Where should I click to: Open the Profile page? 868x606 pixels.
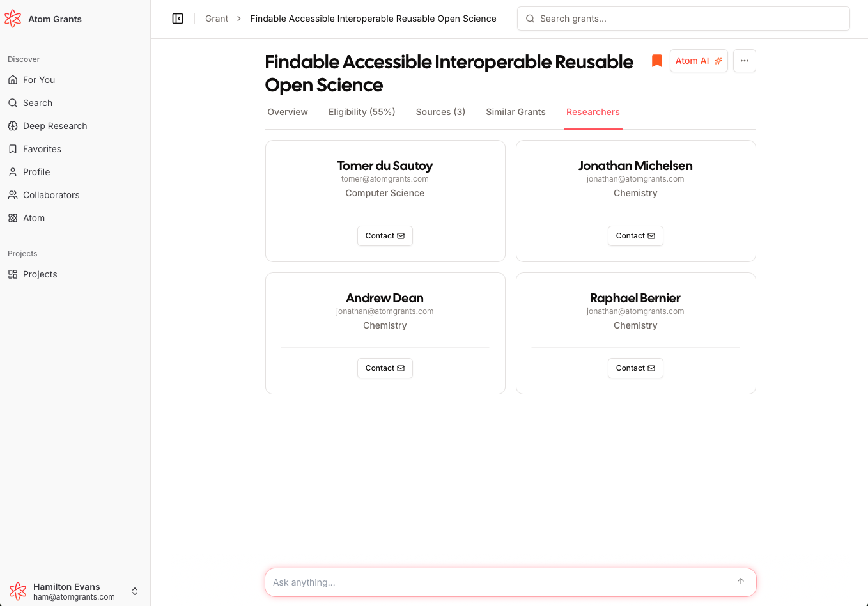click(x=36, y=172)
